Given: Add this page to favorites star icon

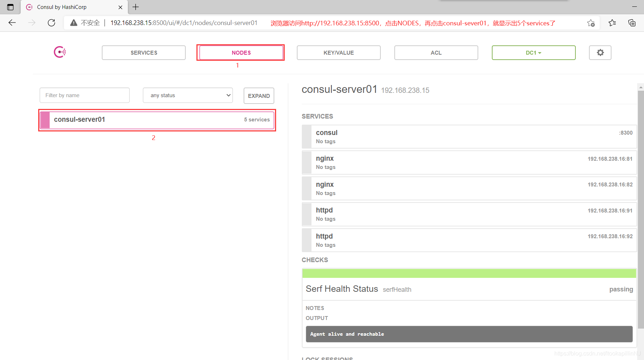Looking at the screenshot, I should click(591, 23).
